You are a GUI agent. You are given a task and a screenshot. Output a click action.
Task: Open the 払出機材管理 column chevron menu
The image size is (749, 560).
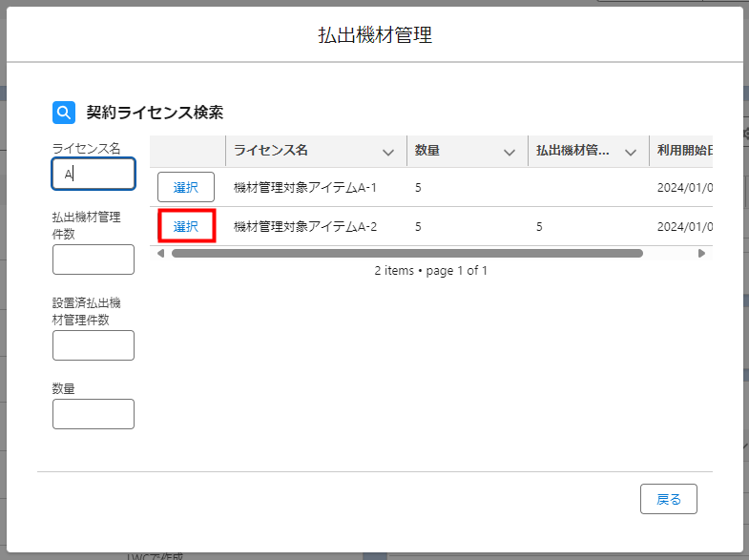(x=630, y=152)
